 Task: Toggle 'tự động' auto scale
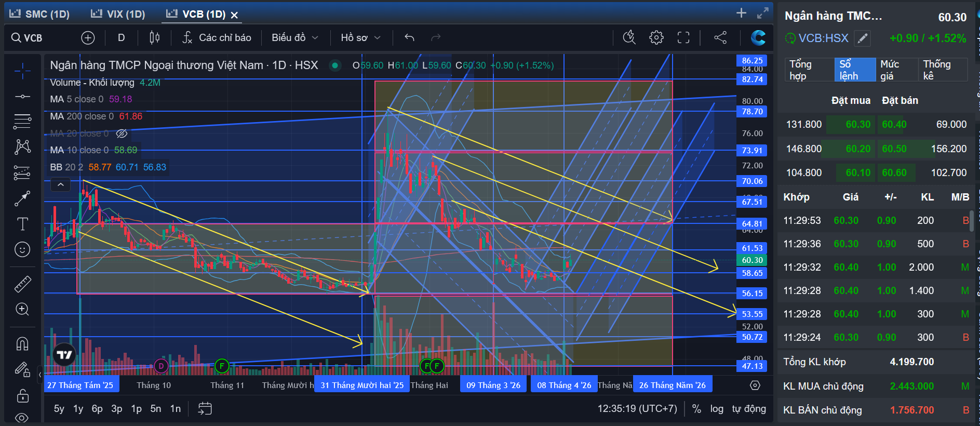[749, 409]
